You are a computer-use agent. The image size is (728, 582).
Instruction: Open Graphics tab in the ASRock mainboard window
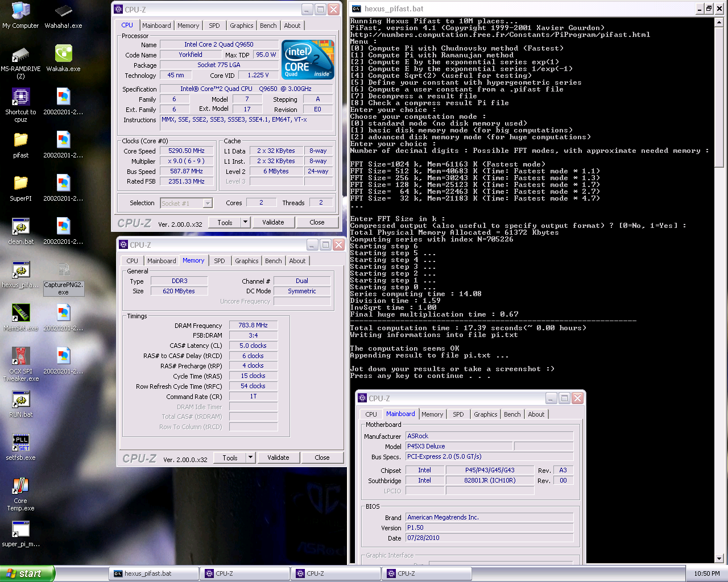486,414
